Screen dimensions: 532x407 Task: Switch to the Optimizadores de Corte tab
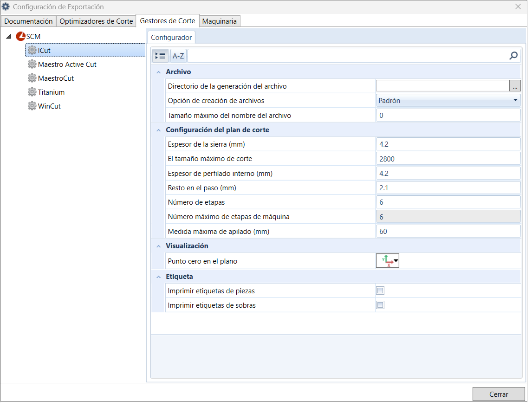click(x=96, y=21)
